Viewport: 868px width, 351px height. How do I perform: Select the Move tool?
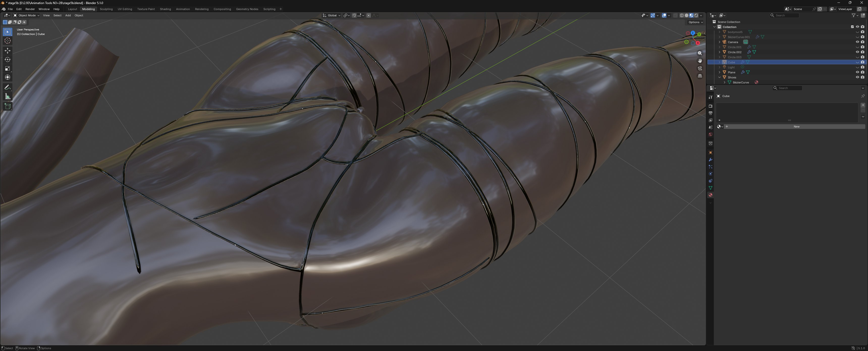pos(7,50)
